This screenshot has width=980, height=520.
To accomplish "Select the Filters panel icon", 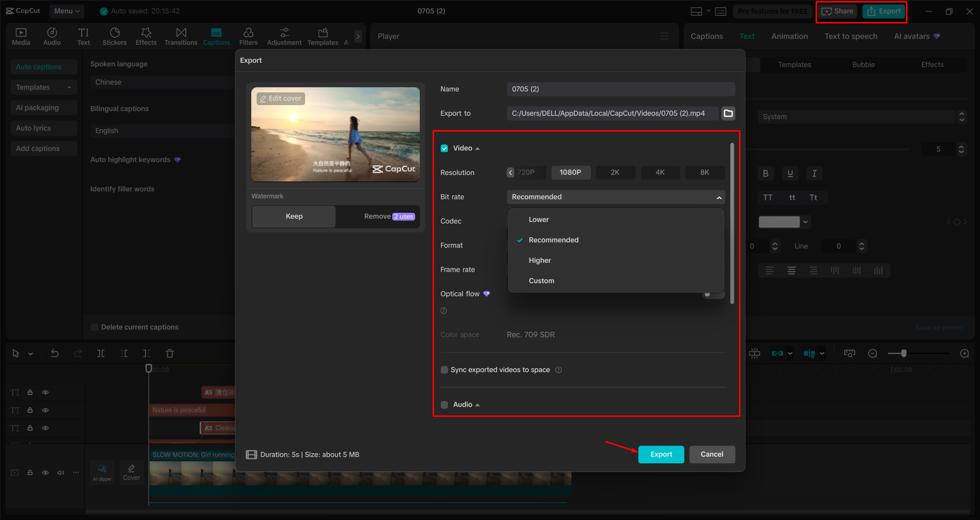I will [248, 36].
